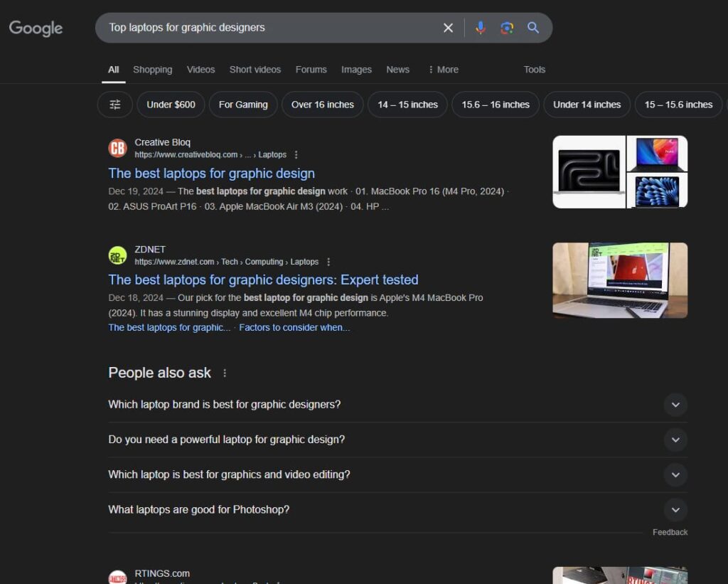Screen dimensions: 728x584
Task: Click the creativebloq.com URL breadcrumb
Action: point(210,154)
